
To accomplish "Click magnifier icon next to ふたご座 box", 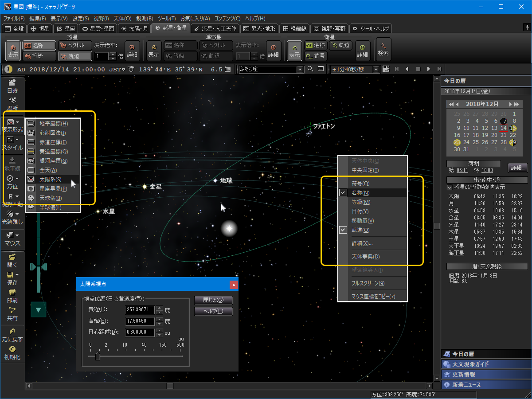I will [310, 69].
